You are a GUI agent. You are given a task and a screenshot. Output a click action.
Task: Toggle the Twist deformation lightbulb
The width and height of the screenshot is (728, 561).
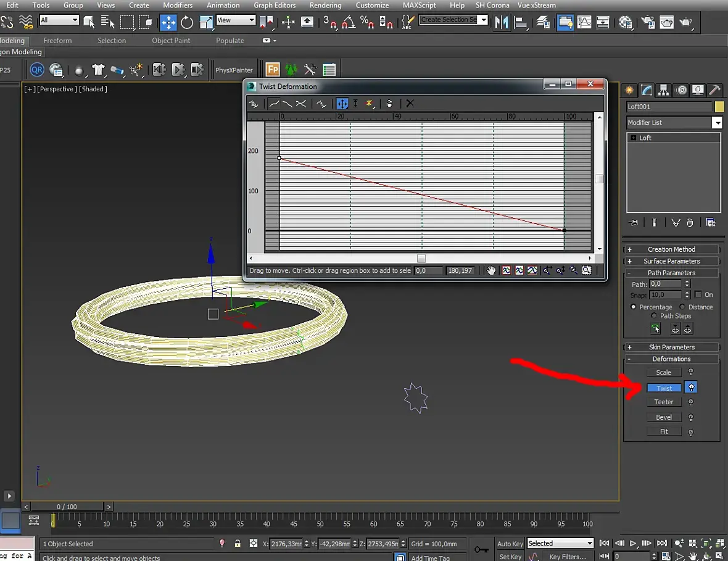[692, 388]
